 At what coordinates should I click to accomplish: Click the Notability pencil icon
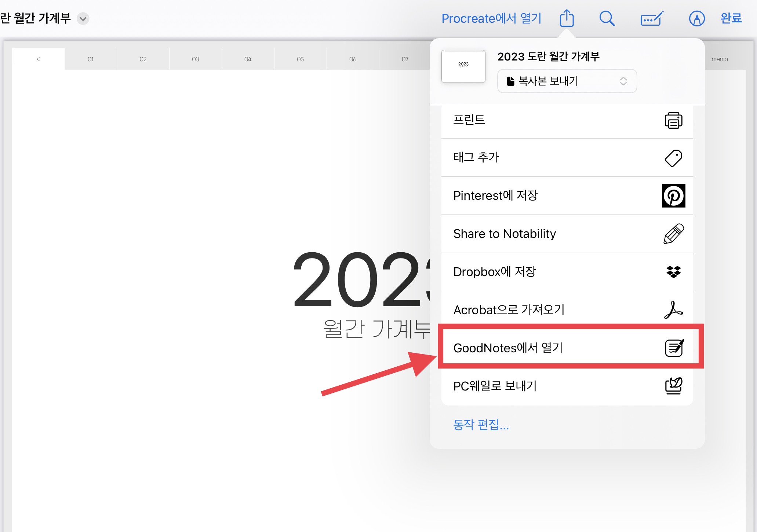(x=673, y=234)
